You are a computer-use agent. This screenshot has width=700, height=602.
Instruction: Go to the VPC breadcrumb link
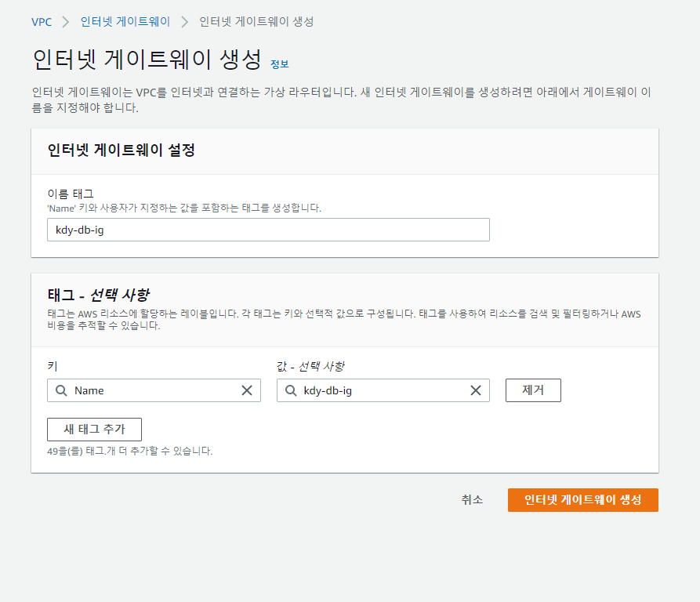[42, 22]
